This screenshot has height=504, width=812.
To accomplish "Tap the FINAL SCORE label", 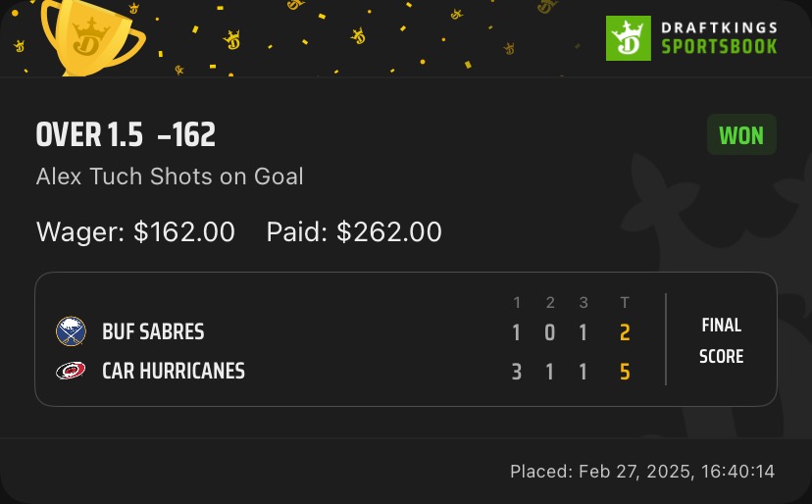I will point(721,340).
